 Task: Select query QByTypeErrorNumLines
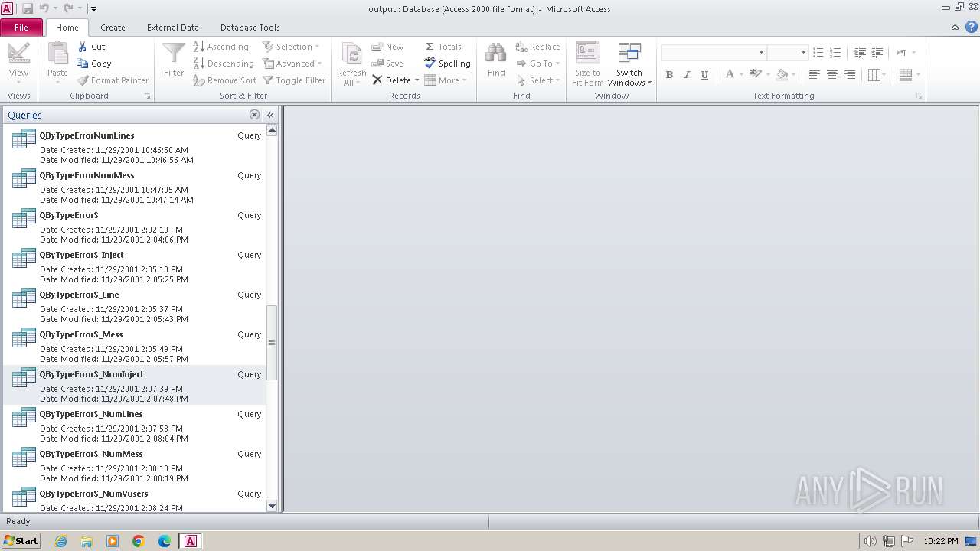(x=136, y=145)
